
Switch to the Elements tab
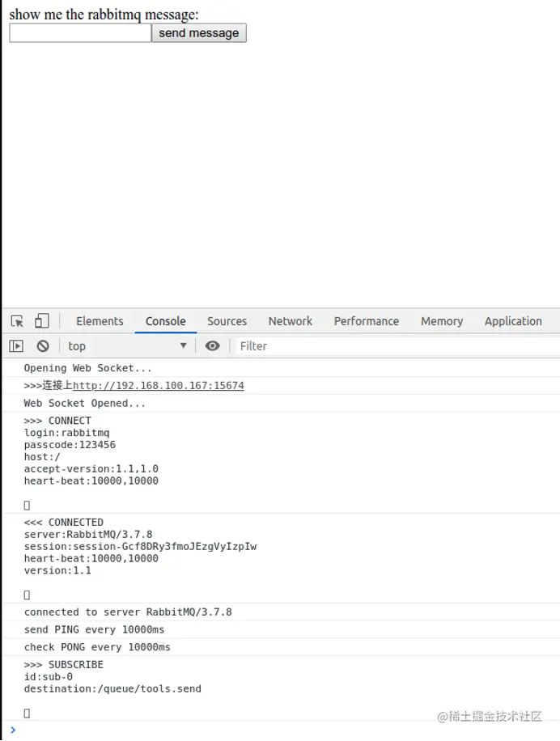[100, 321]
